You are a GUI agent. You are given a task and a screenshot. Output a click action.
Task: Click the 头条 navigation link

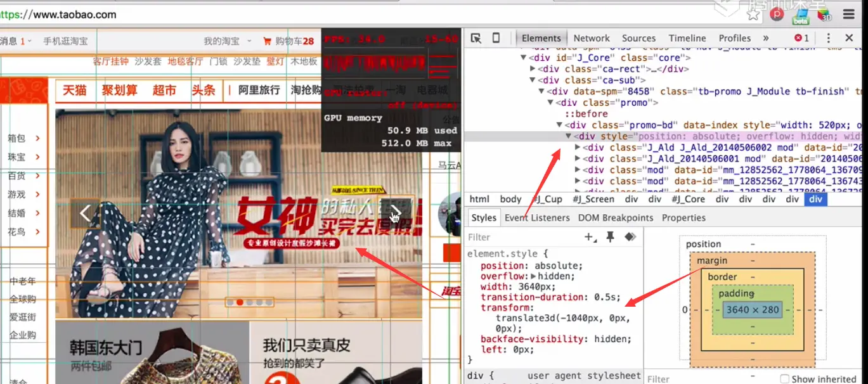coord(204,91)
